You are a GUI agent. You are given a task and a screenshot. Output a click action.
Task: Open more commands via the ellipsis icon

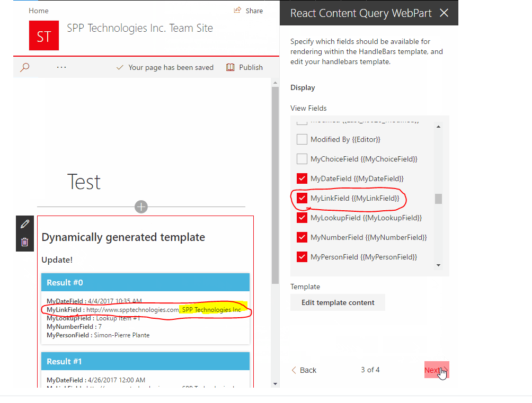click(x=61, y=67)
